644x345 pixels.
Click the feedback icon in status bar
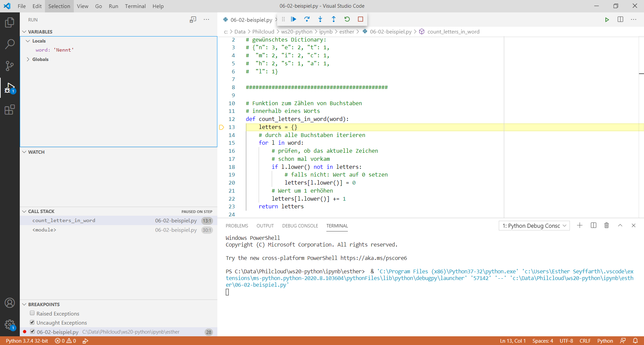click(x=623, y=341)
